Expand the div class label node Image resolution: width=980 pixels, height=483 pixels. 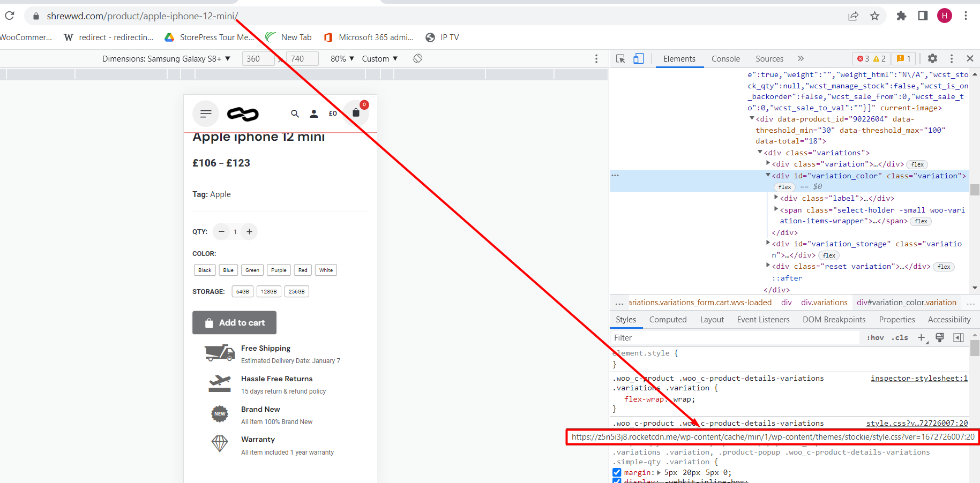point(776,198)
